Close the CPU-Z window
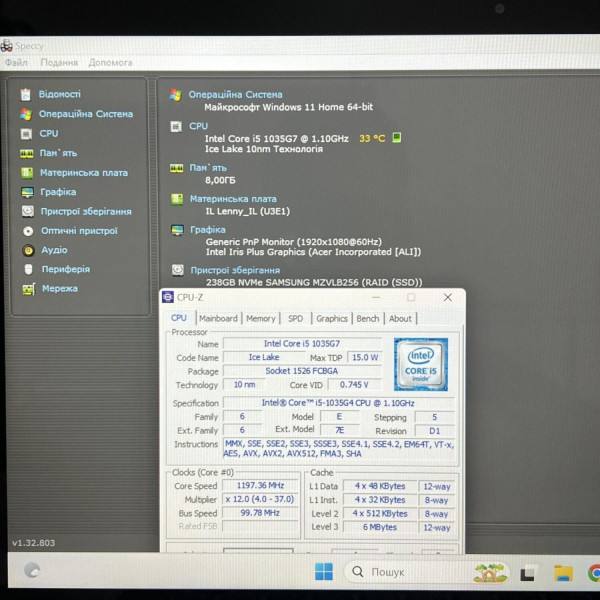This screenshot has height=600, width=600. point(448,297)
